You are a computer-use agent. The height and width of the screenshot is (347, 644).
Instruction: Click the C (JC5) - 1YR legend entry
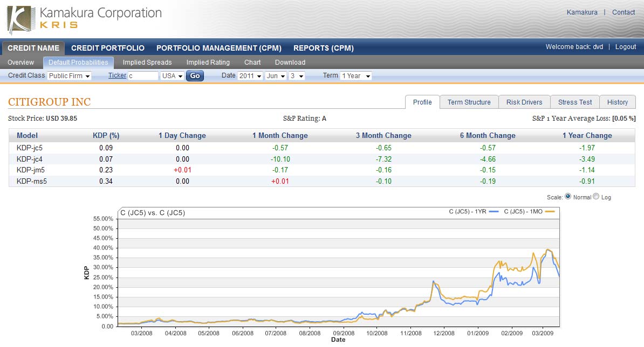[474, 212]
